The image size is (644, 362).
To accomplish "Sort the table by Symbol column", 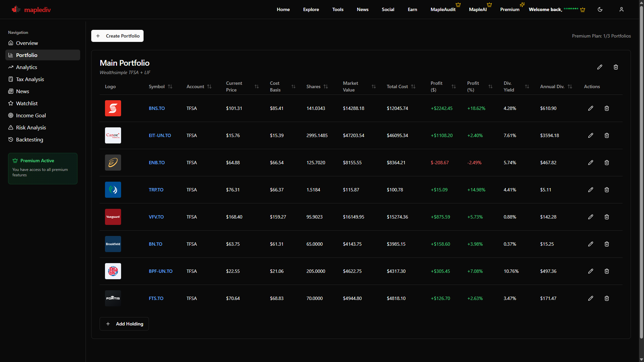I will coord(170,86).
